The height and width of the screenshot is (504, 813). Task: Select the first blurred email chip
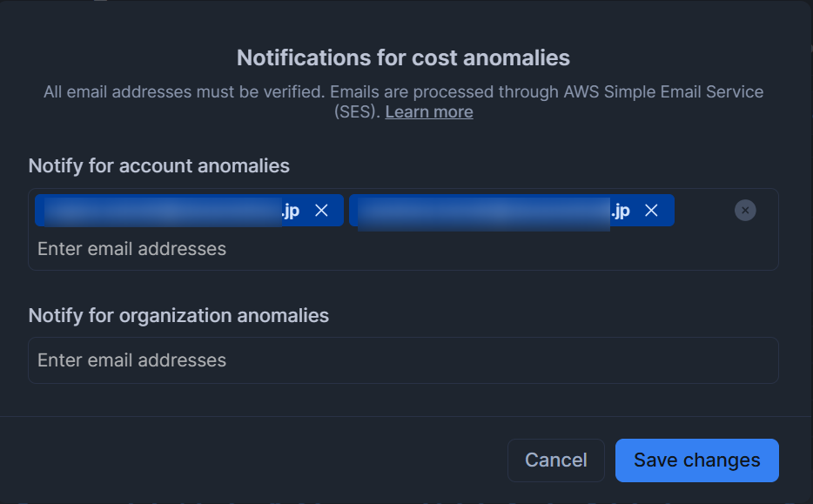point(189,211)
